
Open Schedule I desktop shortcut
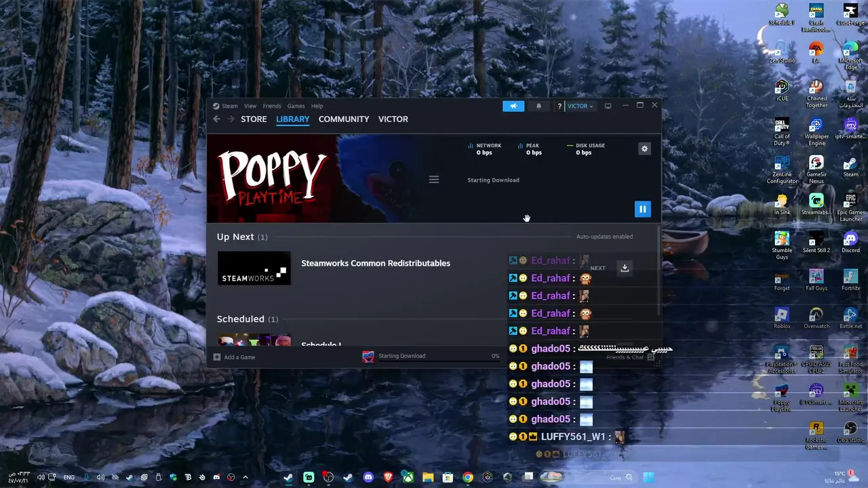pyautogui.click(x=782, y=14)
